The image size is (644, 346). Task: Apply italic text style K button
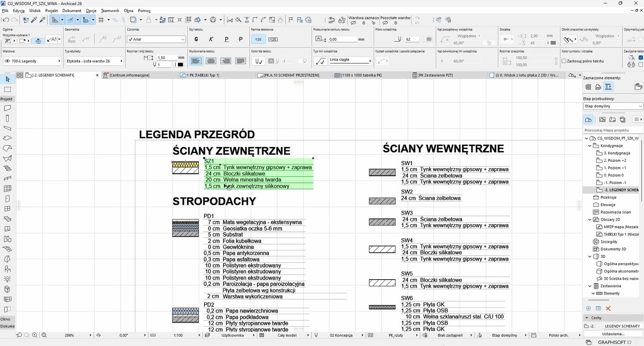211,39
